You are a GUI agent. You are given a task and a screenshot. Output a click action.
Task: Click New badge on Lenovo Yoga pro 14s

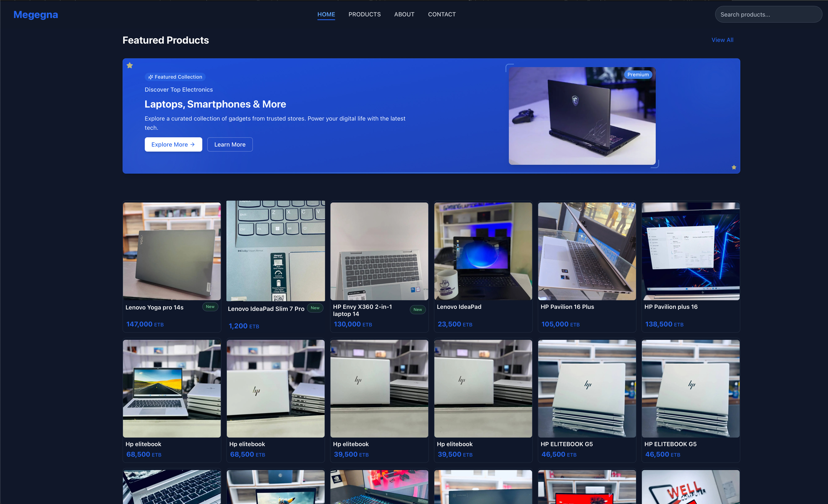210,307
